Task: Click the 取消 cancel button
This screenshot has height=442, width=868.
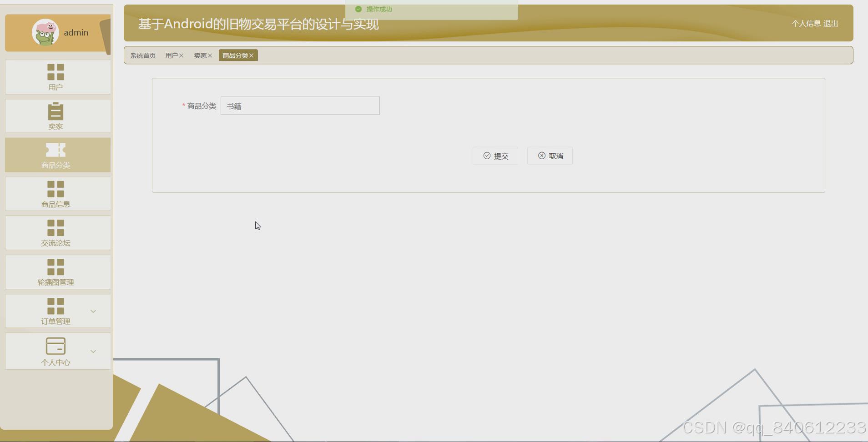Action: pyautogui.click(x=550, y=156)
